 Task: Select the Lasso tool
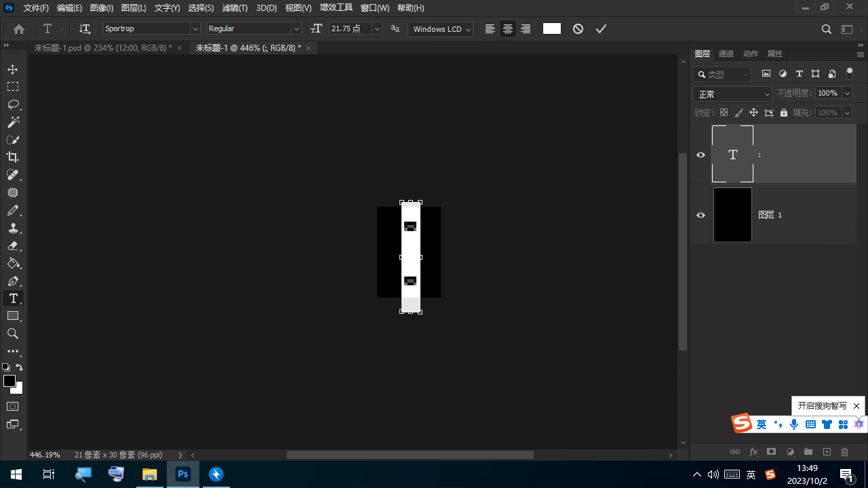click(13, 104)
